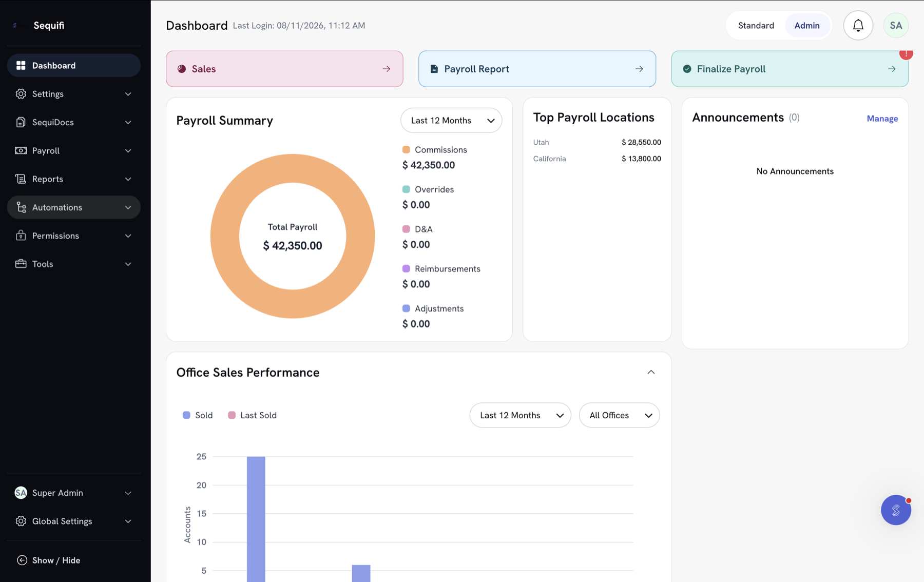Click the Dashboard grid icon in sidebar
Image resolution: width=924 pixels, height=582 pixels.
click(x=21, y=66)
